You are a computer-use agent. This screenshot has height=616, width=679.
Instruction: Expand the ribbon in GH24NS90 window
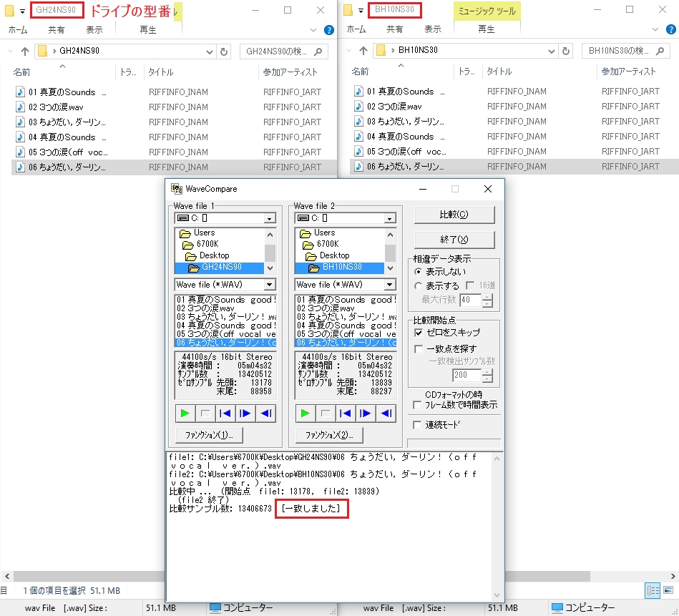[x=313, y=30]
